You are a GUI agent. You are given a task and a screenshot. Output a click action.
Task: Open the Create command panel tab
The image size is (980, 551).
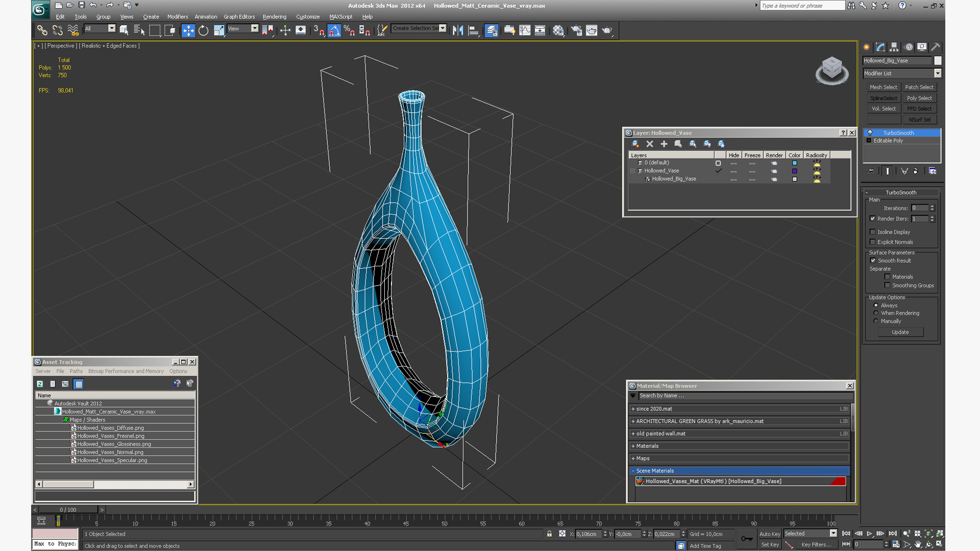click(x=867, y=47)
